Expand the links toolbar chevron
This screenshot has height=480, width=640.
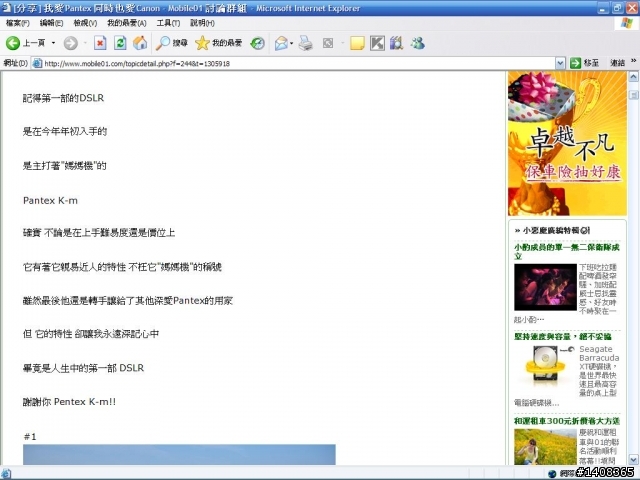point(633,61)
